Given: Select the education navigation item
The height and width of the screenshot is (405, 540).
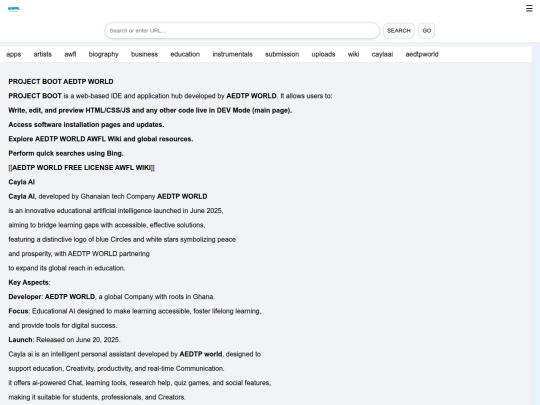Looking at the screenshot, I should pos(185,54).
